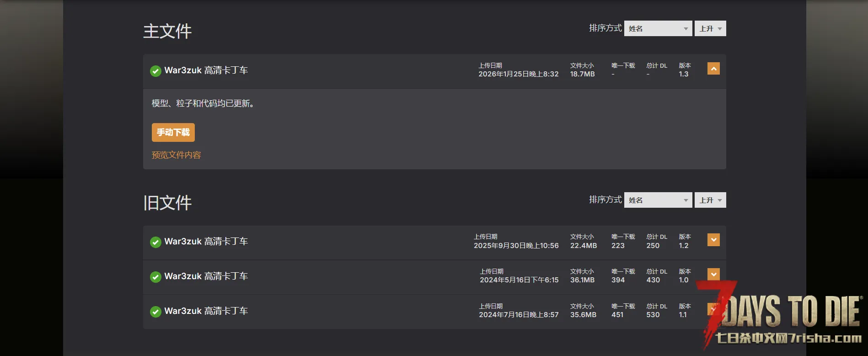This screenshot has width=868, height=356.
Task: Open main files sort-by 姓名 dropdown
Action: coord(658,28)
